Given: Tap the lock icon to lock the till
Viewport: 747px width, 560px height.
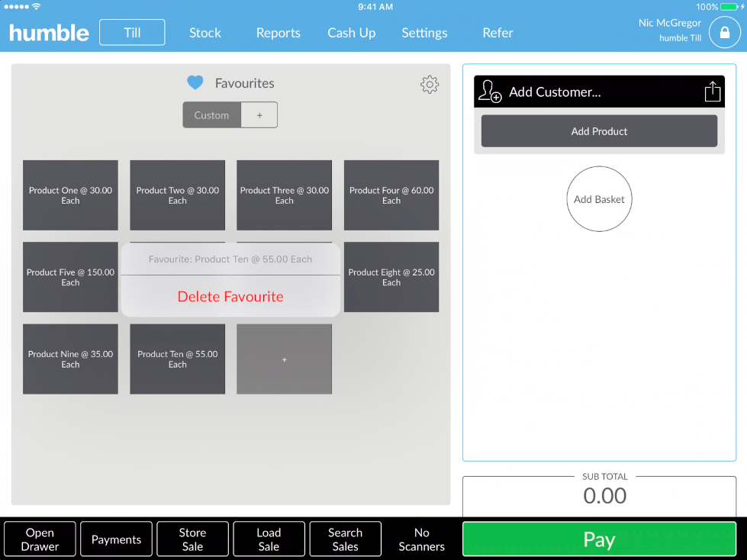Looking at the screenshot, I should [x=725, y=32].
